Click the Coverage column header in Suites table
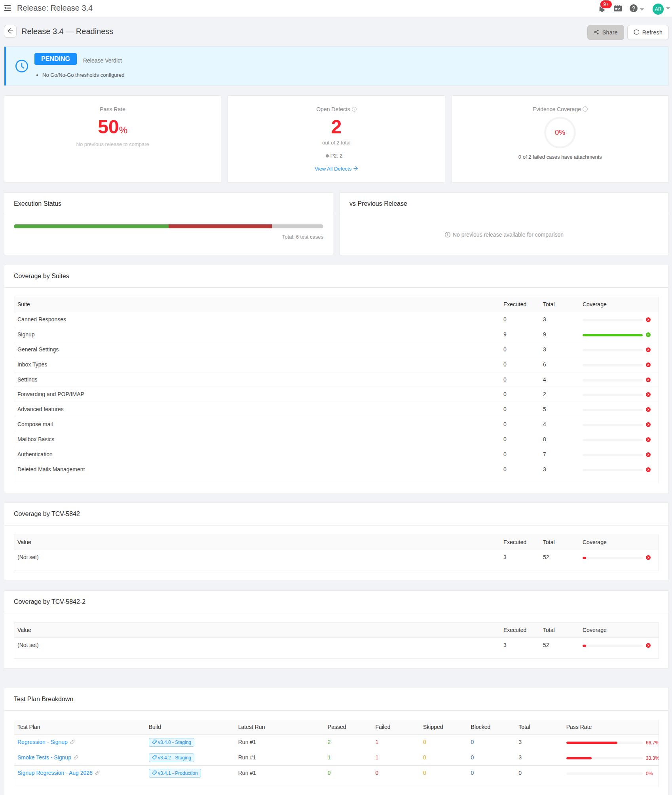The image size is (672, 795). click(x=594, y=304)
